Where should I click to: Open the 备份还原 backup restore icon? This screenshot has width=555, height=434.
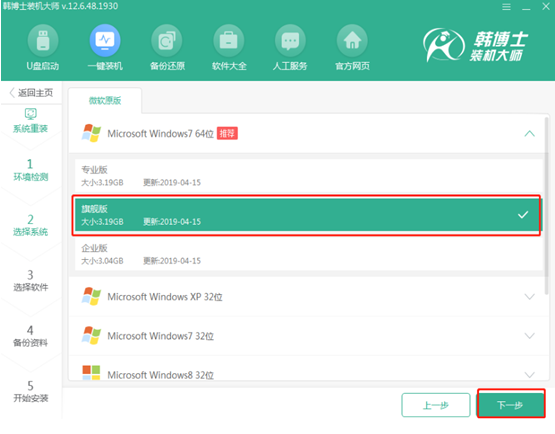point(167,41)
